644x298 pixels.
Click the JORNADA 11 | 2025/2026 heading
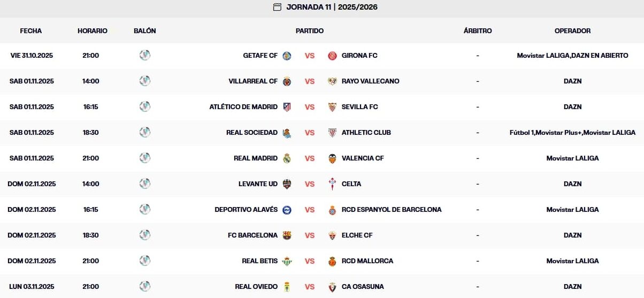pyautogui.click(x=332, y=7)
